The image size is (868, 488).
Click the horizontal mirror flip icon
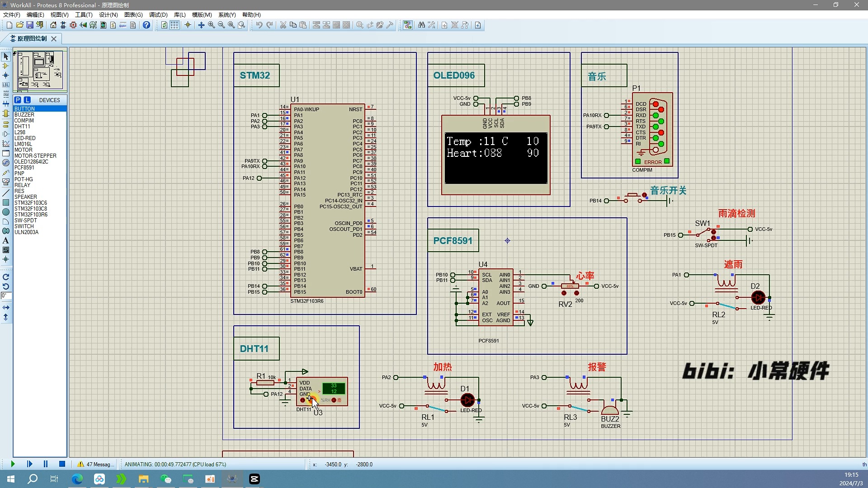click(x=6, y=307)
